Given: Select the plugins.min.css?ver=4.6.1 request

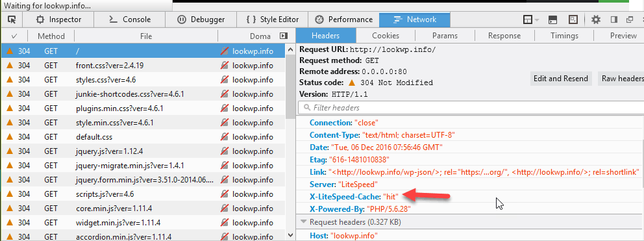Looking at the screenshot, I should pyautogui.click(x=143, y=108).
